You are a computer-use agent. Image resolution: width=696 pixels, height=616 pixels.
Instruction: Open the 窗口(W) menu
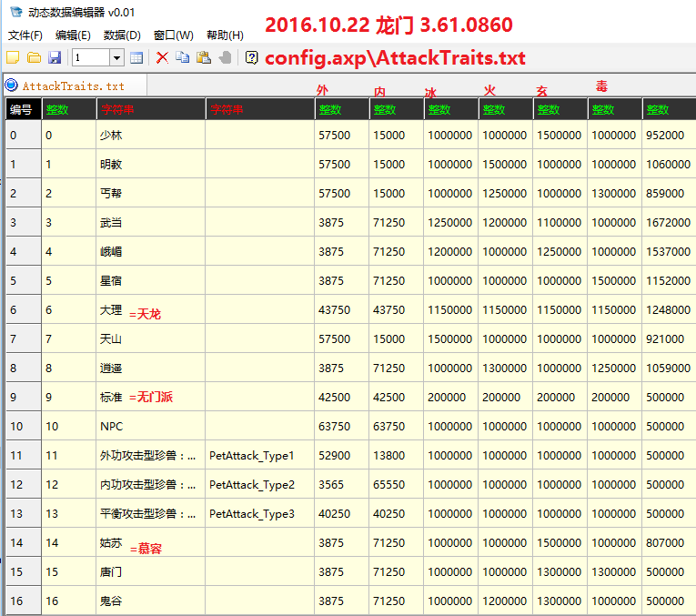coord(173,35)
